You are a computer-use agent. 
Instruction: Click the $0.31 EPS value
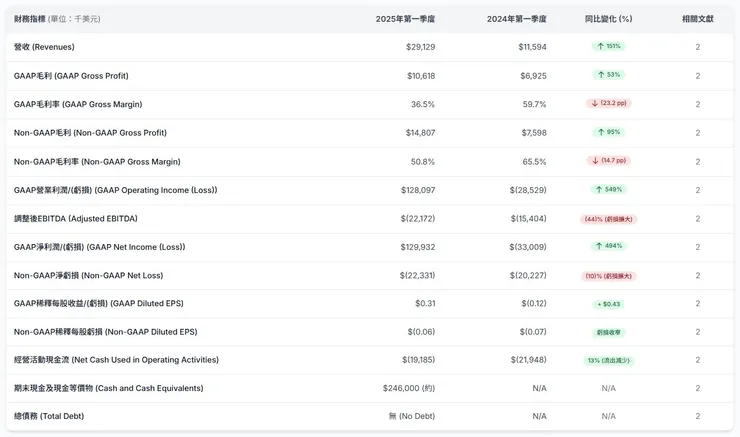(x=425, y=303)
